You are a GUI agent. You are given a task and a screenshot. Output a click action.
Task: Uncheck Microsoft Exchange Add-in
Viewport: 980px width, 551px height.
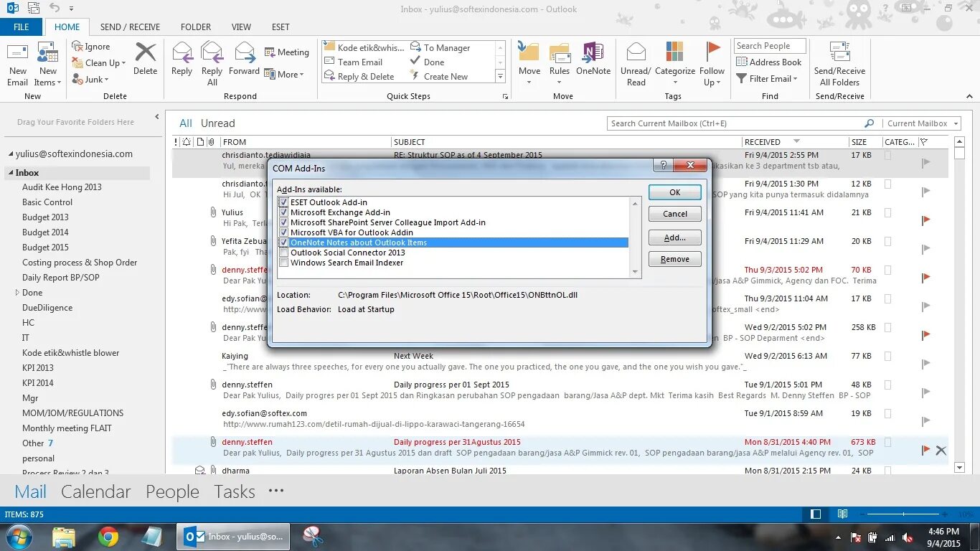(284, 212)
